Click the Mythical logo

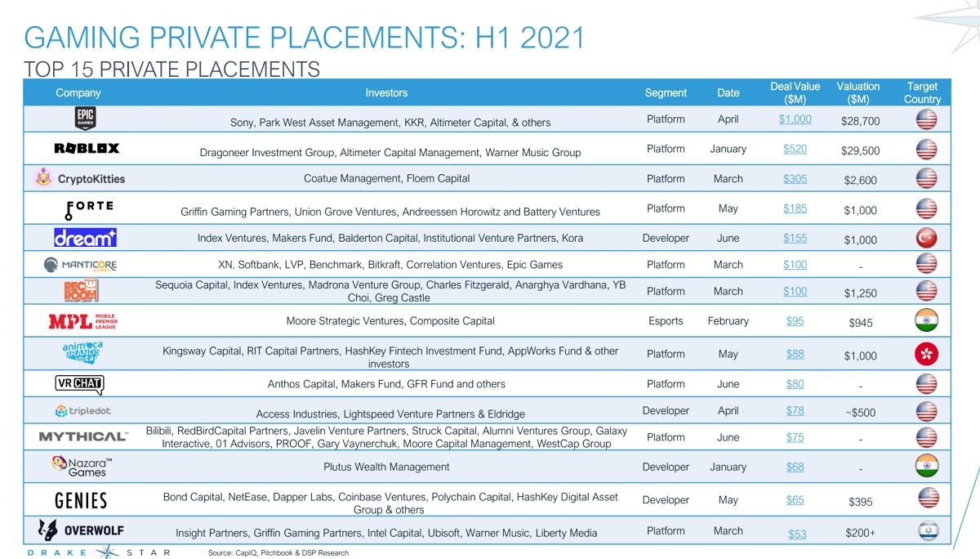pyautogui.click(x=83, y=436)
